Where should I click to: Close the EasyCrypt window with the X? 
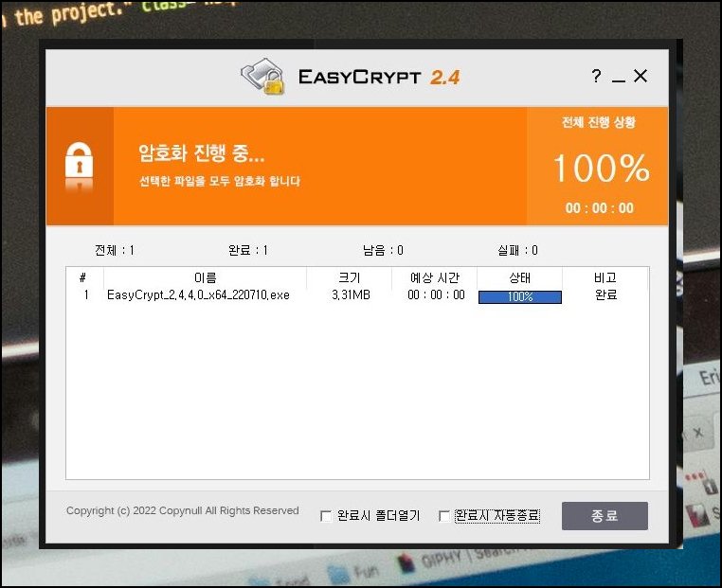coord(641,76)
